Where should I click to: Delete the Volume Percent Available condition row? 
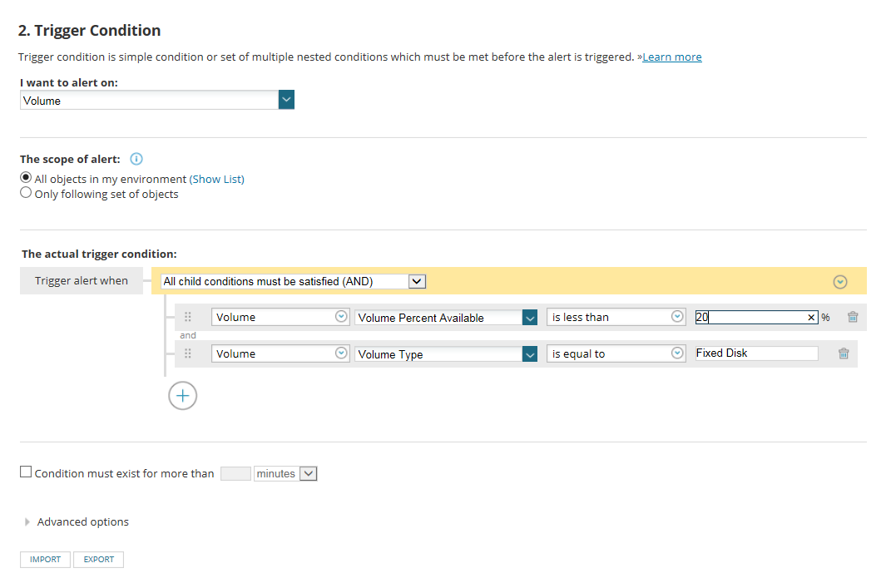853,317
